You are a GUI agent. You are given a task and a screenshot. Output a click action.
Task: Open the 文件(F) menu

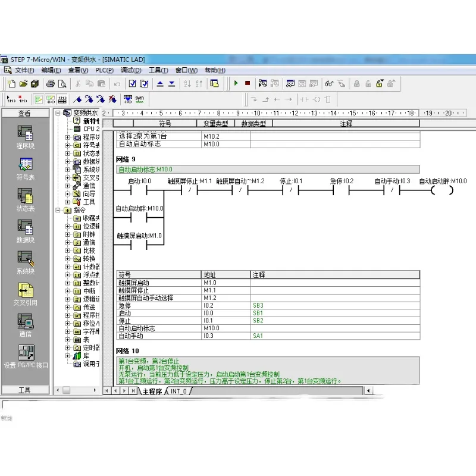point(24,70)
